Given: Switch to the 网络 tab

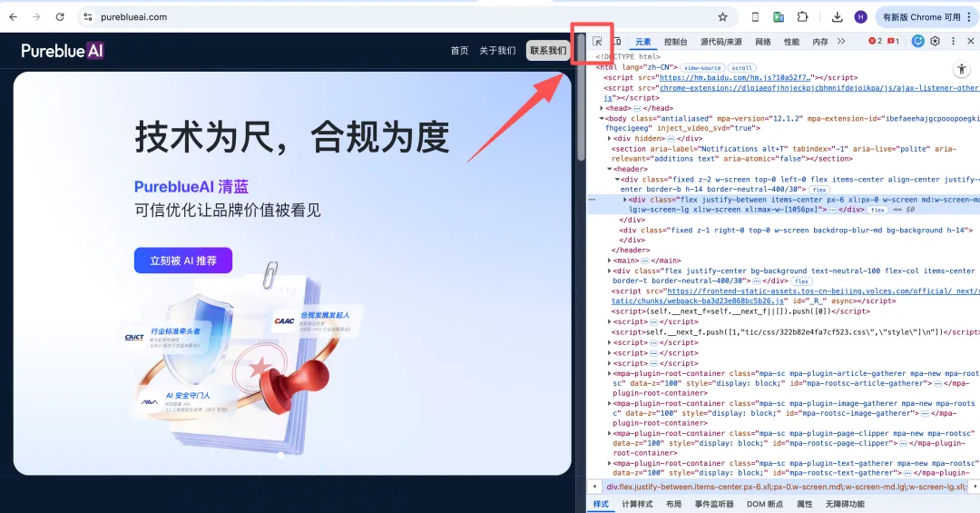Looking at the screenshot, I should [763, 42].
